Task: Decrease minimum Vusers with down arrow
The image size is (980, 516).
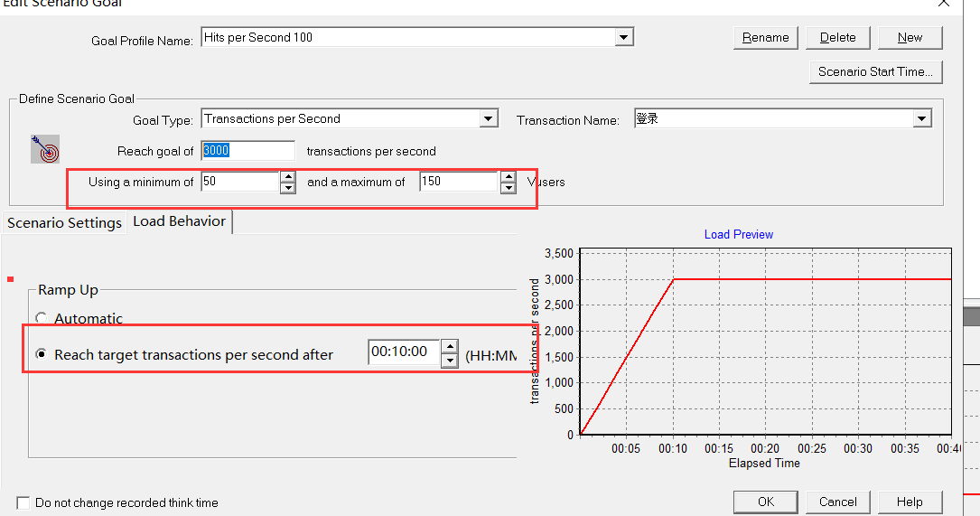Action: pyautogui.click(x=288, y=188)
